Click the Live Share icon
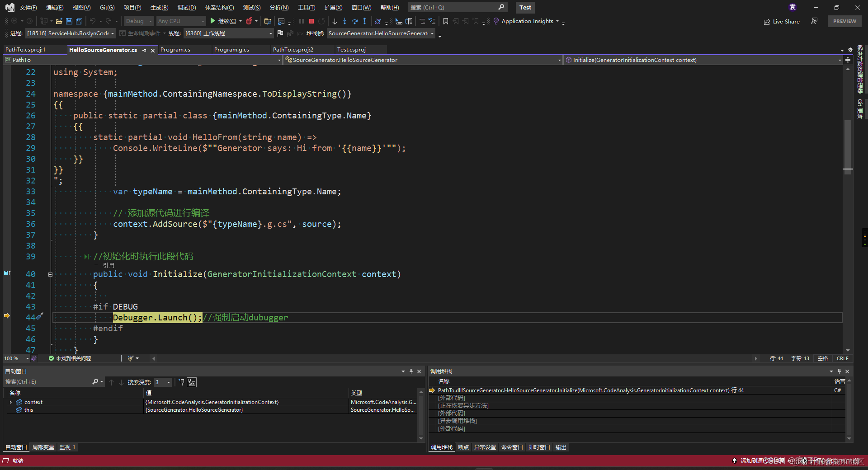 pyautogui.click(x=767, y=22)
